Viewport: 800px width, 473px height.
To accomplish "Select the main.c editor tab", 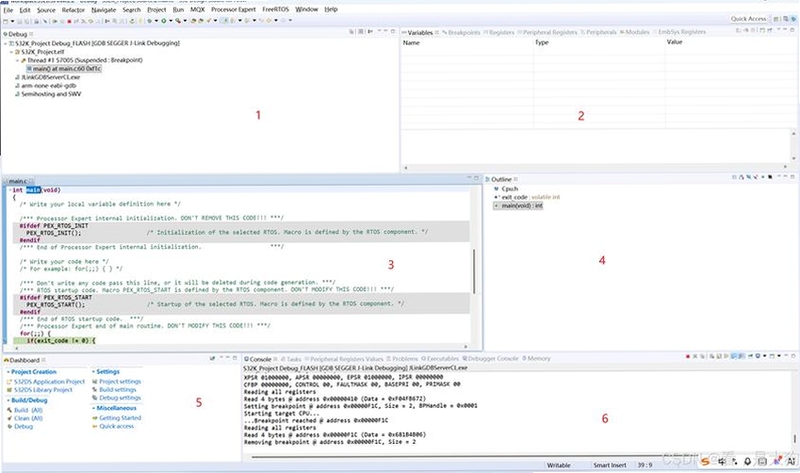I will click(17, 181).
